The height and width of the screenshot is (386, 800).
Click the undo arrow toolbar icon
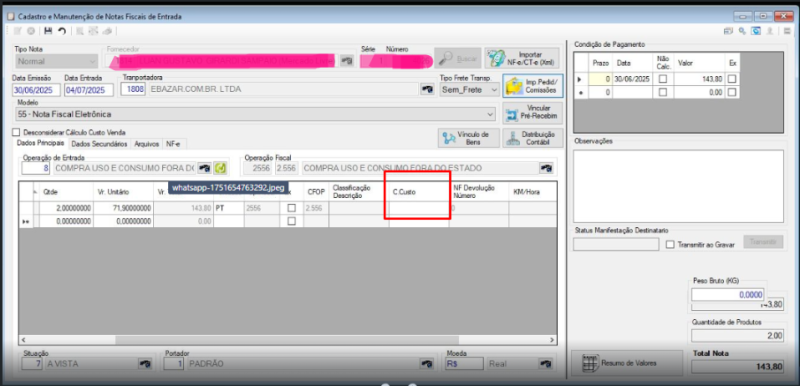pos(62,31)
